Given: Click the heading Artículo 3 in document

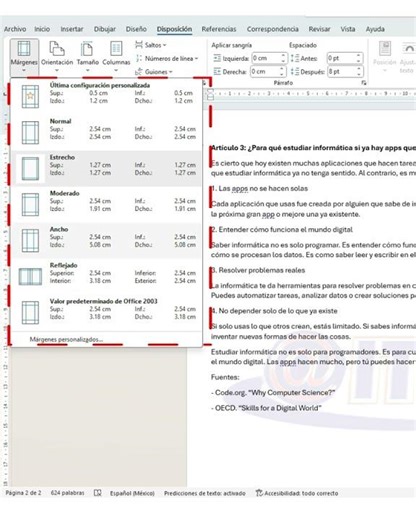Looking at the screenshot, I should click(x=313, y=148).
